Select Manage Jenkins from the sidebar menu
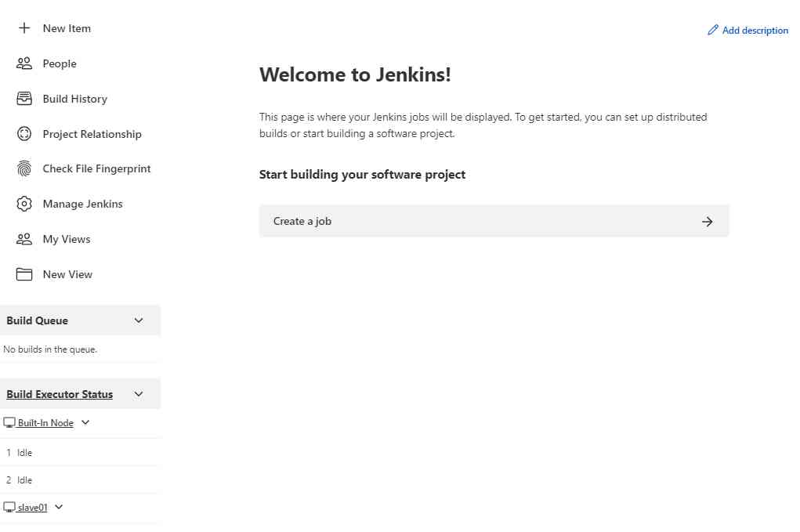The height and width of the screenshot is (532, 800). [x=82, y=204]
